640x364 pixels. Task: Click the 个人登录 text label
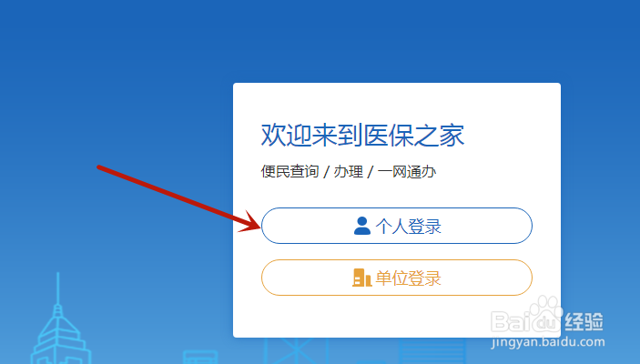coord(408,226)
